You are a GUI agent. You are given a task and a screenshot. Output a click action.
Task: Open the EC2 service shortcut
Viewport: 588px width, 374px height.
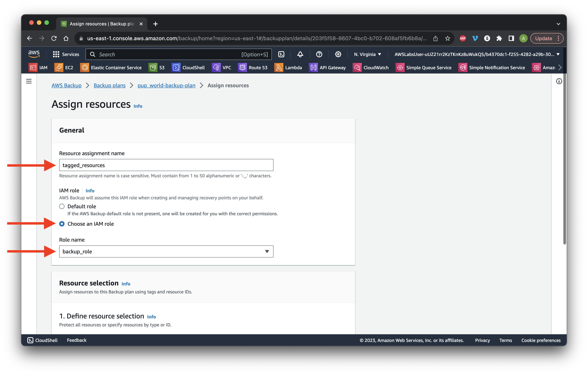(x=64, y=68)
